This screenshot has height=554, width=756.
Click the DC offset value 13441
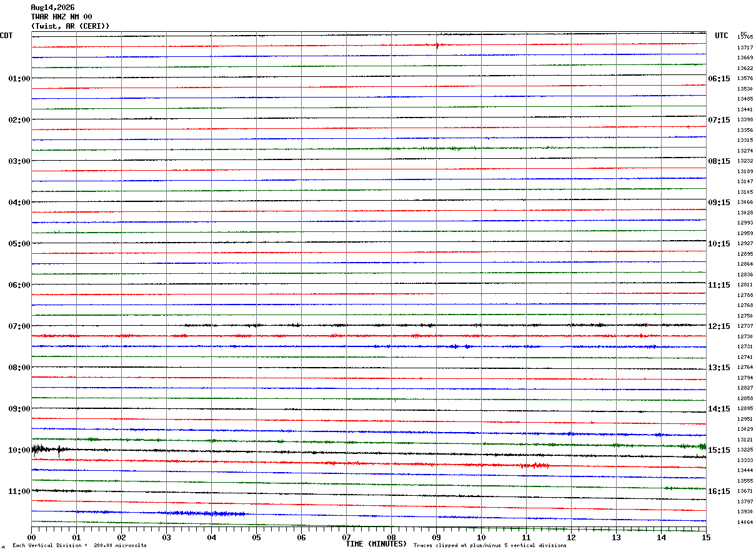[x=745, y=109]
